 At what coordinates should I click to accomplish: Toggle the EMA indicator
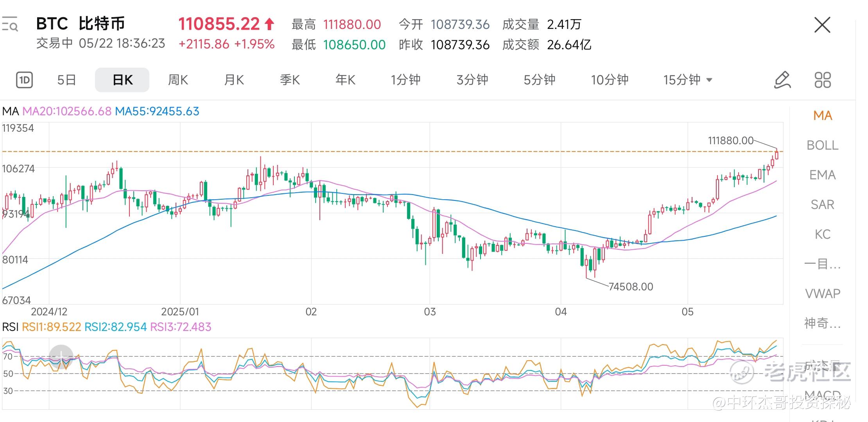click(822, 175)
